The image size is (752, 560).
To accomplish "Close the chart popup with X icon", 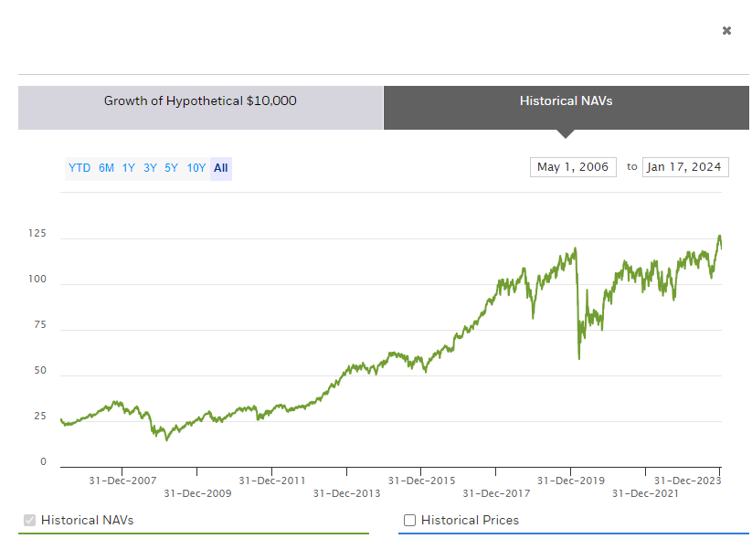I will (726, 31).
